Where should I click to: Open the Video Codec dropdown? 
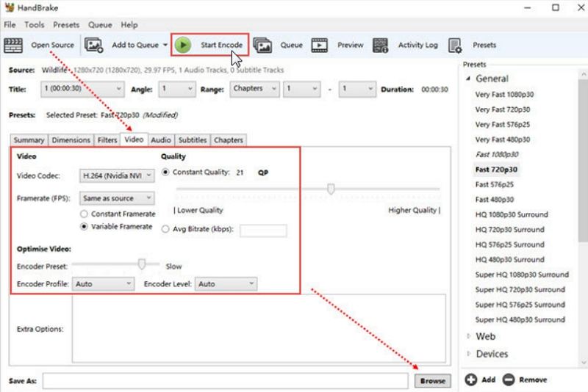[x=117, y=175]
